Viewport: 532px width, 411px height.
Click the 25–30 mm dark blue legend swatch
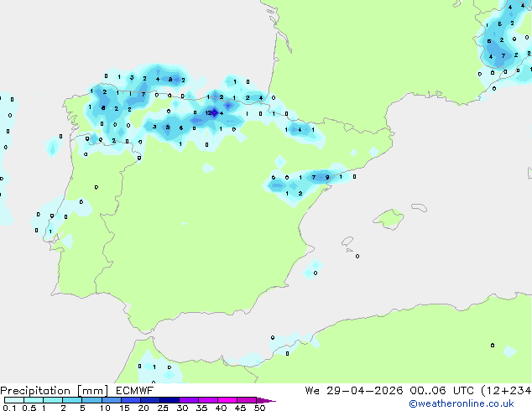(x=170, y=400)
